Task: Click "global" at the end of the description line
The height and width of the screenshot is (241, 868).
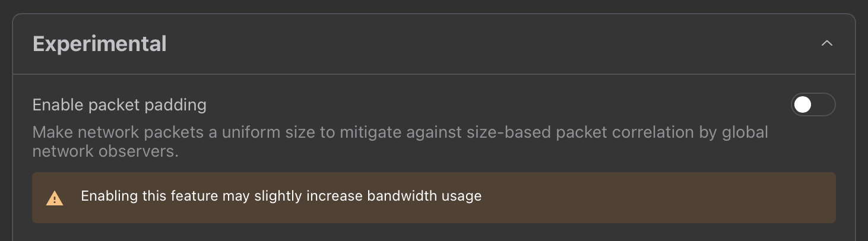Action: [x=745, y=132]
